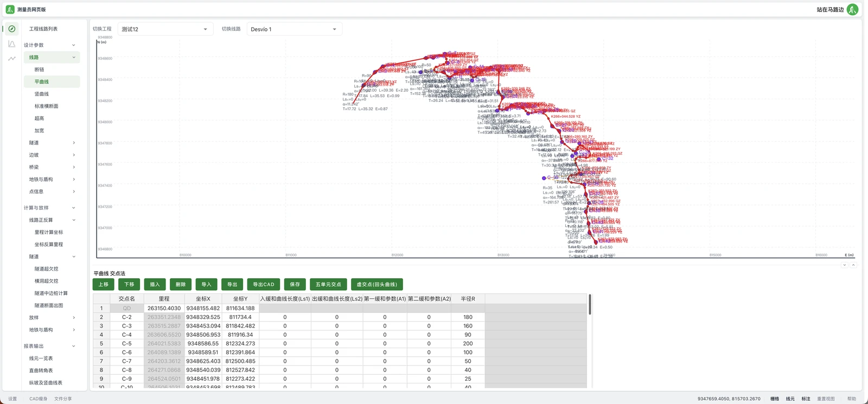
Task: Collapse the 线路 tree group
Action: click(74, 57)
